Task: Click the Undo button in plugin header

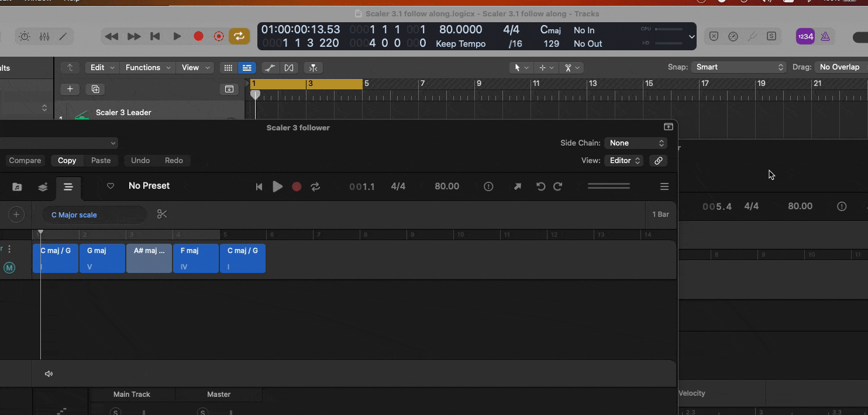Action: coord(140,160)
